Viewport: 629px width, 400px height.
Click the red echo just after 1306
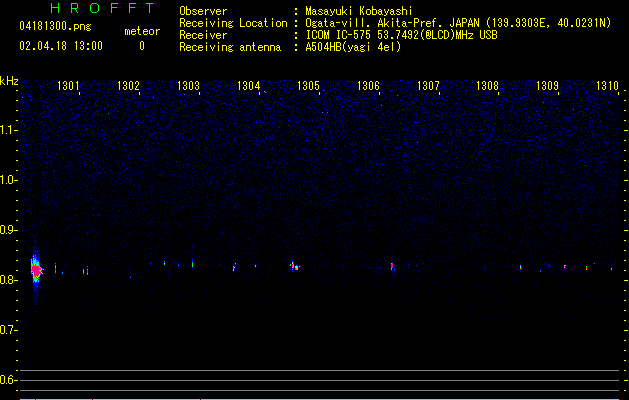click(x=392, y=266)
